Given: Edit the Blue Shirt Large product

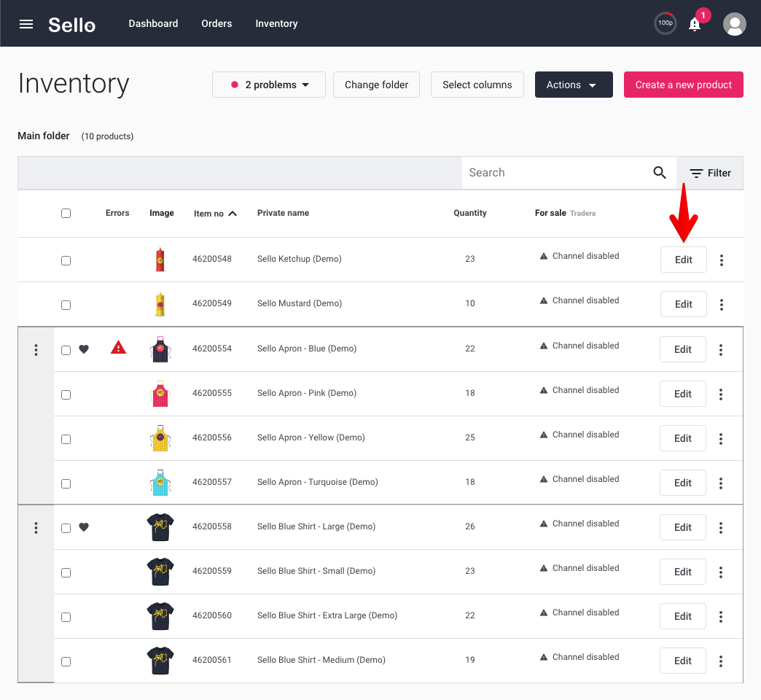Looking at the screenshot, I should point(683,527).
